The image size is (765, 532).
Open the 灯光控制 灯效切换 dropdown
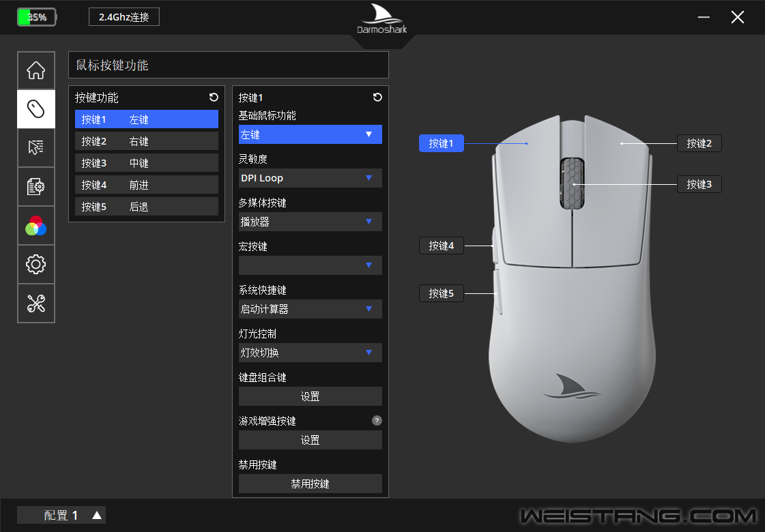pyautogui.click(x=311, y=353)
